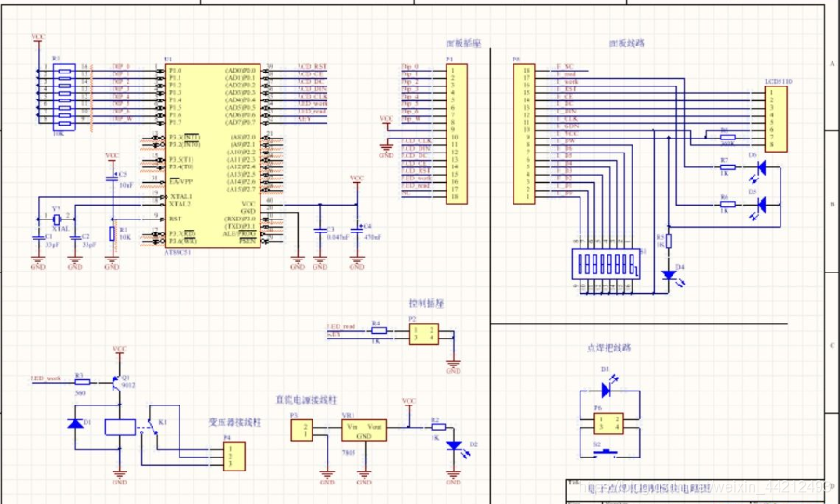Click zone letter B on right border
Viewport: 840px width, 504px height.
tap(832, 205)
